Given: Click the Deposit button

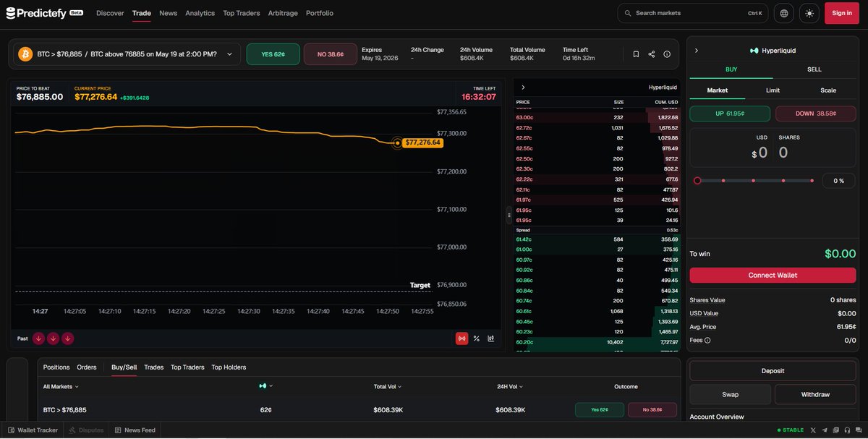Looking at the screenshot, I should [x=773, y=371].
